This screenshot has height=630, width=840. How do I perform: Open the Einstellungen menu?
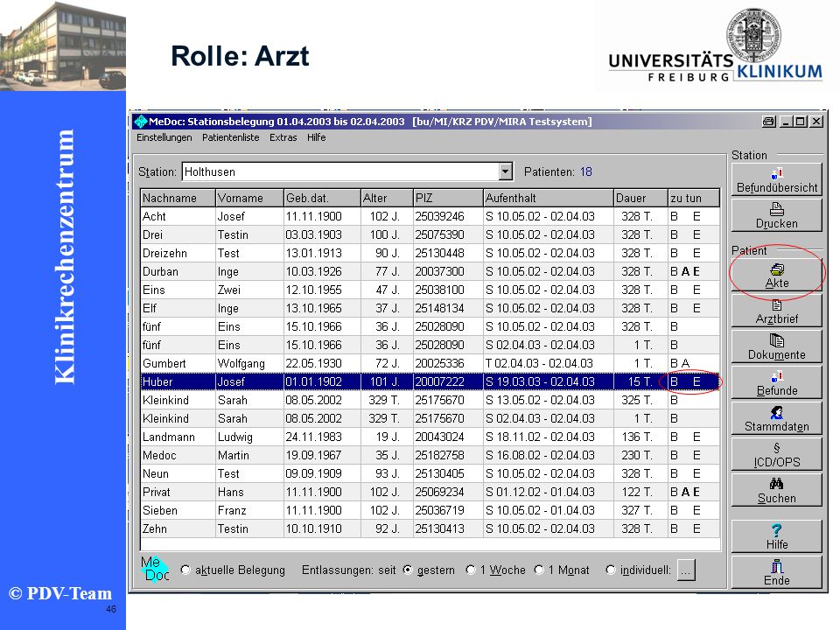click(164, 137)
